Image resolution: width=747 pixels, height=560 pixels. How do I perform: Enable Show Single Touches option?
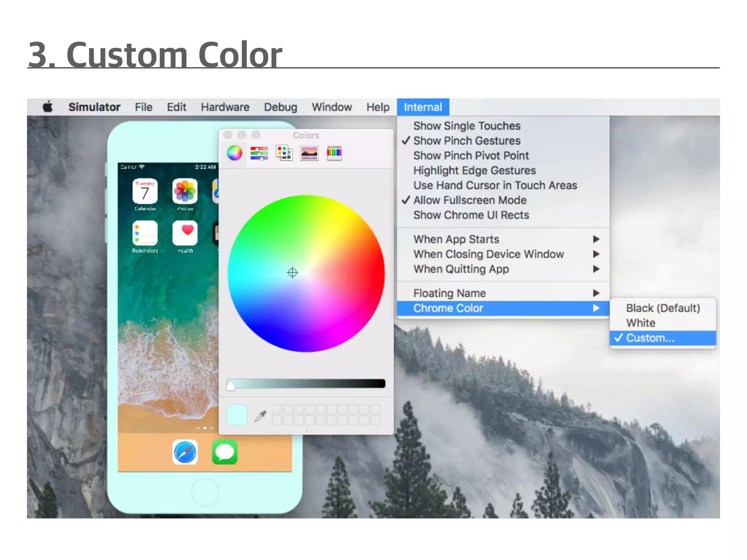467,126
